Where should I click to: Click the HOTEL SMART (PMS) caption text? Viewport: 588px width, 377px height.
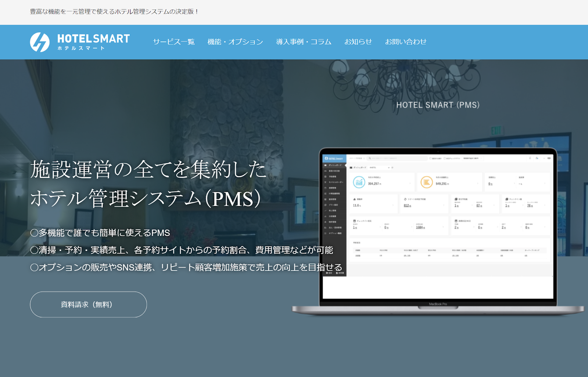438,105
